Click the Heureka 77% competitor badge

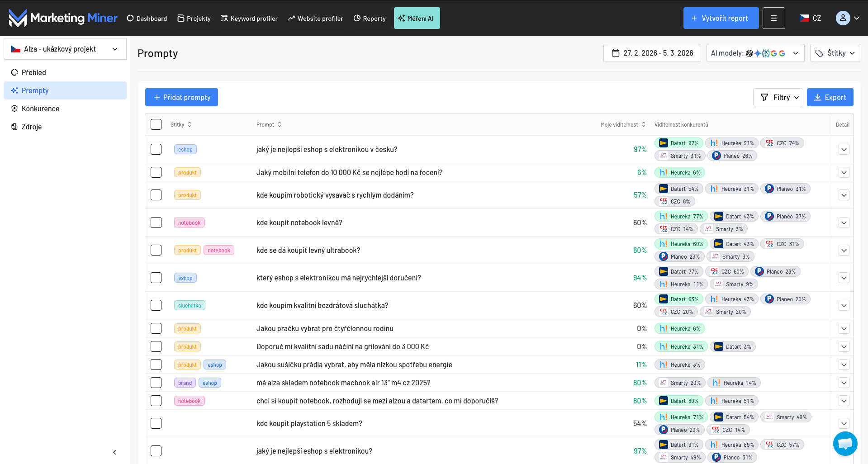pos(681,217)
